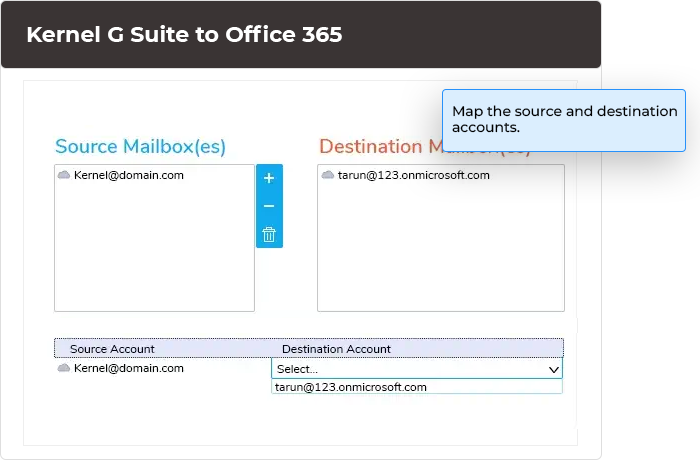This screenshot has width=700, height=460.
Task: Select Kernel@domain.com in Source Mailbox list
Action: click(x=128, y=175)
